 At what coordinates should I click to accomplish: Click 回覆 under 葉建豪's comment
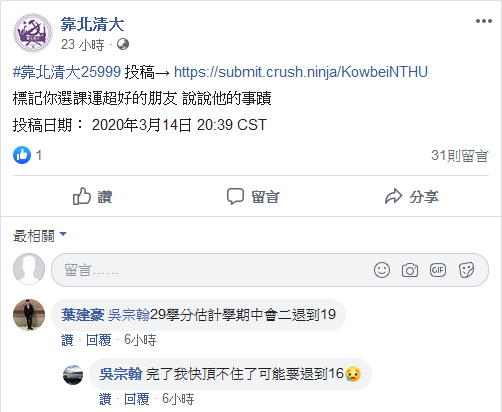98,340
